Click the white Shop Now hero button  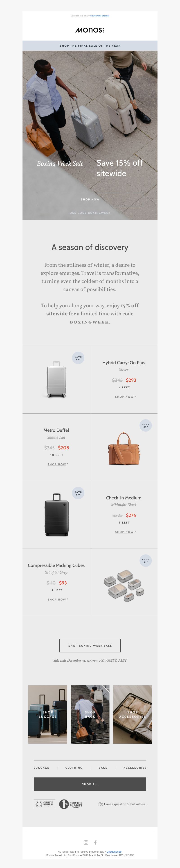pyautogui.click(x=90, y=199)
